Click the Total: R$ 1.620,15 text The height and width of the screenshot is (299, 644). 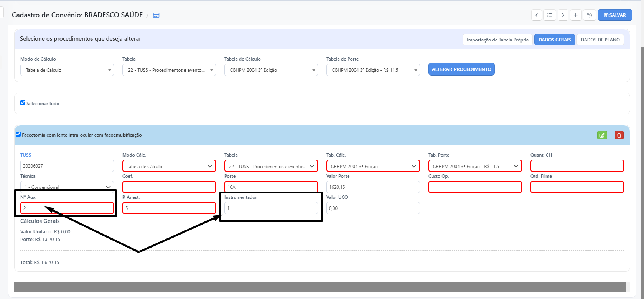40,263
